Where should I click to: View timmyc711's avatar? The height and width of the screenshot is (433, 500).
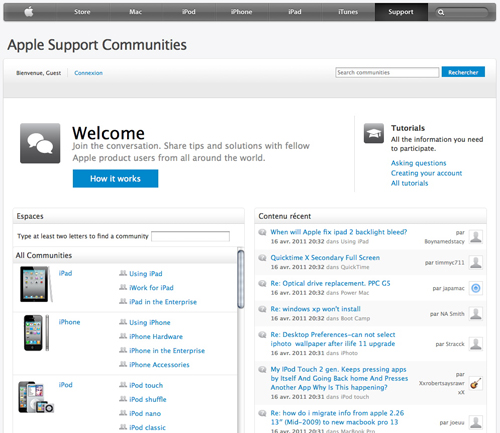[476, 262]
